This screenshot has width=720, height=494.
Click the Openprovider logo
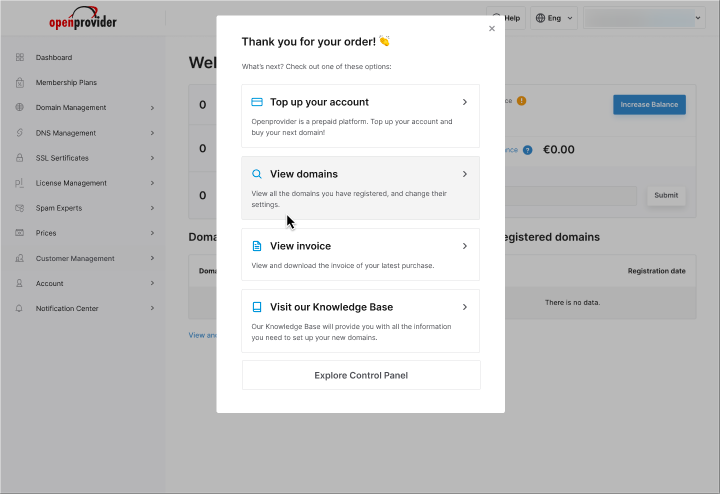(x=83, y=18)
